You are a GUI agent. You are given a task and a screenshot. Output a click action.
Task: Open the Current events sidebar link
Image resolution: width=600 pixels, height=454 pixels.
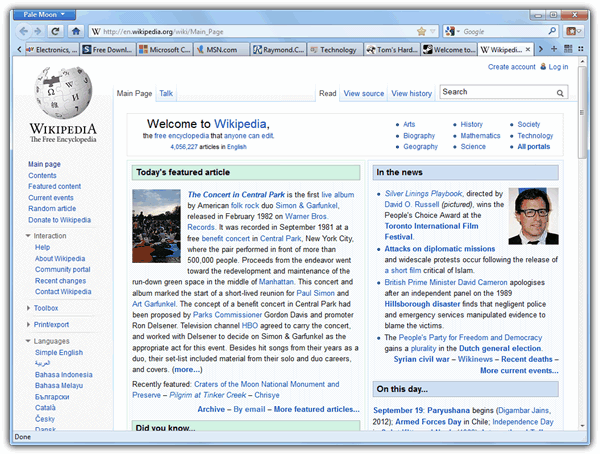[51, 198]
